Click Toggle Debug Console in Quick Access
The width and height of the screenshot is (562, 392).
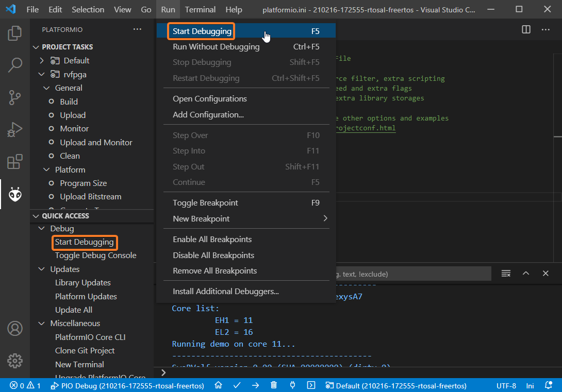point(96,255)
